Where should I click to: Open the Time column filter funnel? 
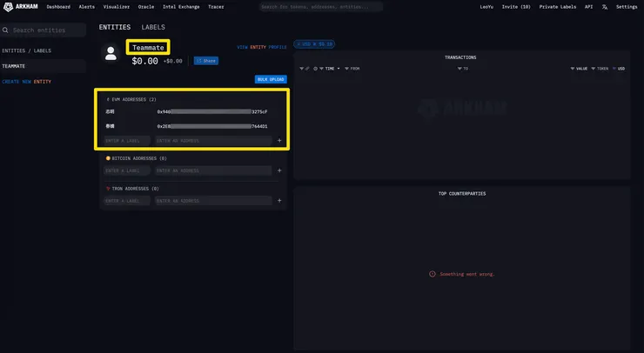(322, 69)
